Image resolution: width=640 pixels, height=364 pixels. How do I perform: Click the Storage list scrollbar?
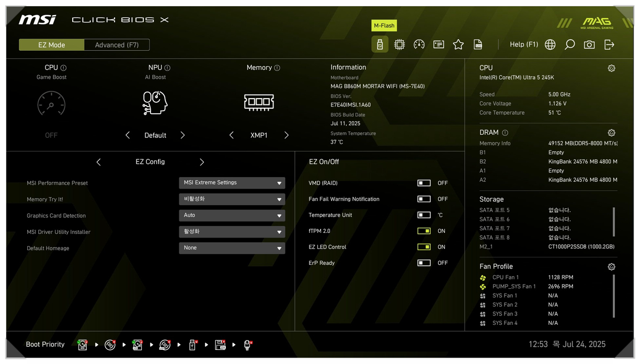(x=614, y=222)
